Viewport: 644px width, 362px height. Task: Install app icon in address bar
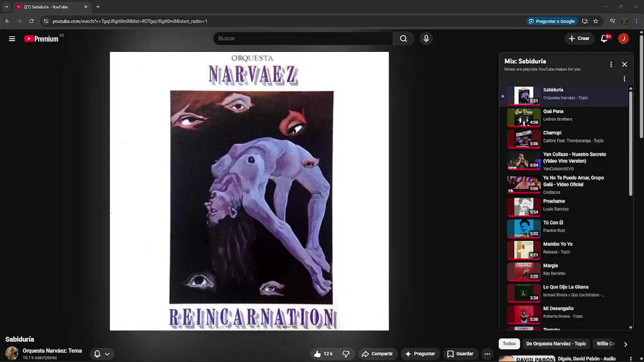[x=585, y=21]
